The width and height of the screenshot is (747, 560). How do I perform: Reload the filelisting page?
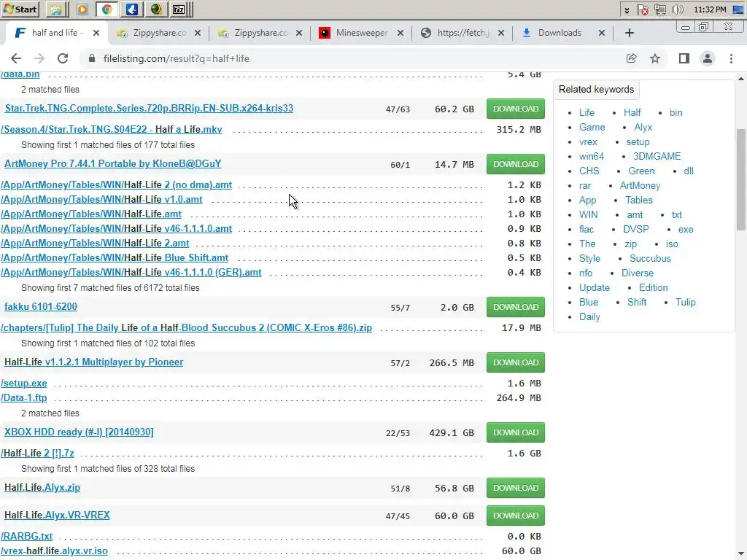pyautogui.click(x=63, y=58)
